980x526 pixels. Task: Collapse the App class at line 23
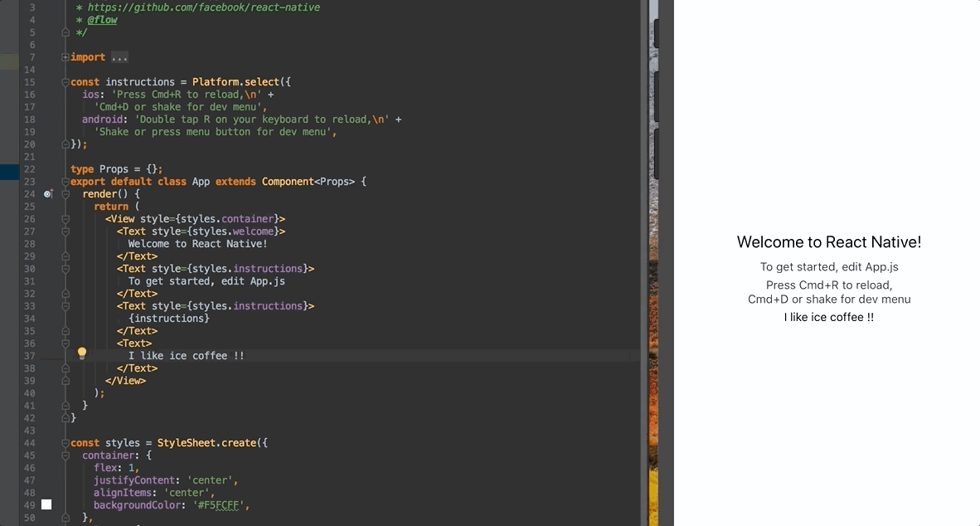click(x=65, y=182)
